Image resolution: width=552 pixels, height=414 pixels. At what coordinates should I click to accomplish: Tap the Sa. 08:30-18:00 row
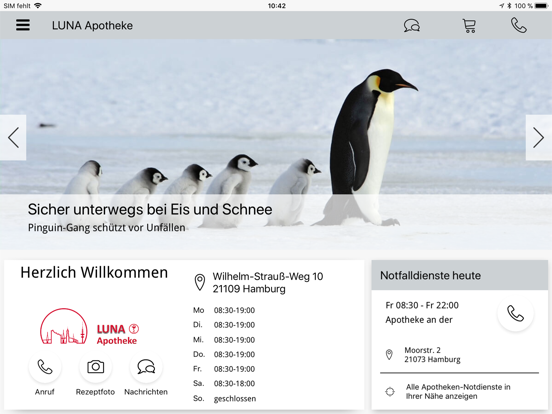coord(224,383)
